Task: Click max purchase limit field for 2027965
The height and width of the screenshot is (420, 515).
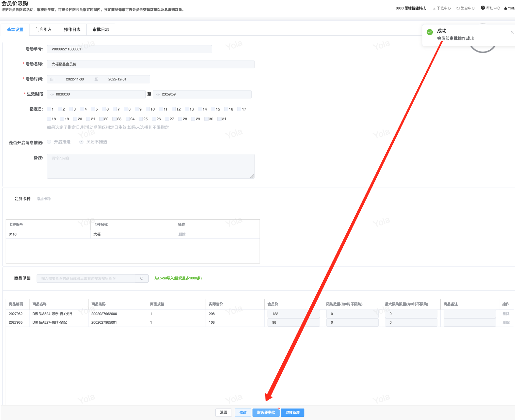Action: point(411,322)
